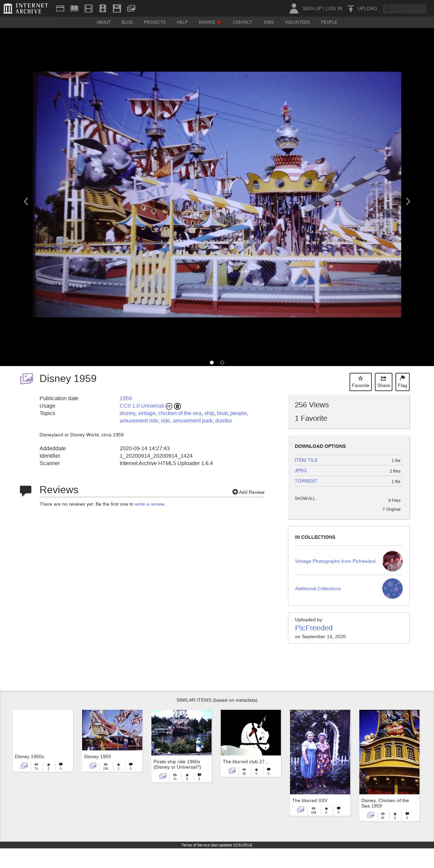
Task: Open uploader PicFreeded profile
Action: pyautogui.click(x=314, y=628)
